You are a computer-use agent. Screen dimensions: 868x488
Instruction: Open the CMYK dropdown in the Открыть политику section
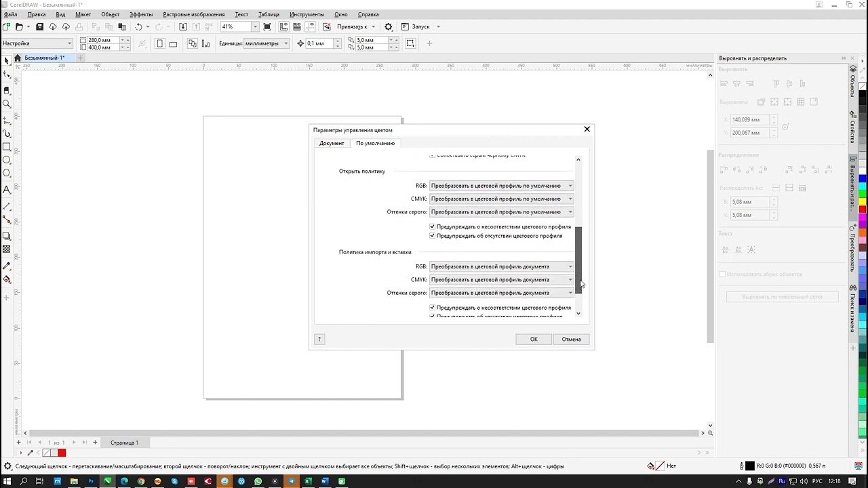tap(502, 199)
